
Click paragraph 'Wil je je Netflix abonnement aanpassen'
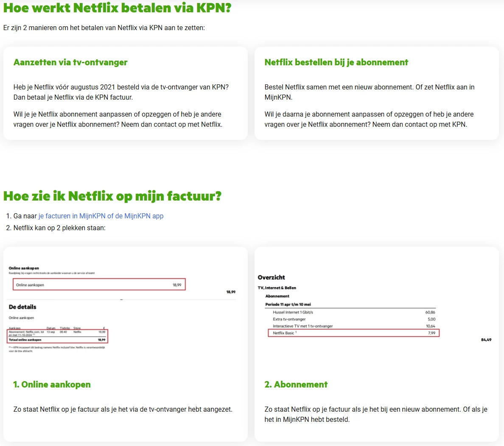118,120
